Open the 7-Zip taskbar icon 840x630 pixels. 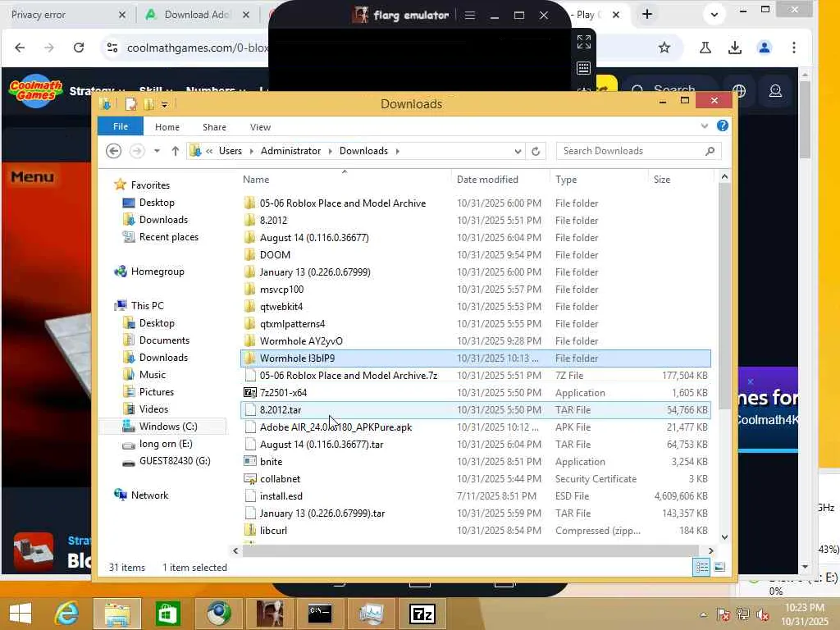pyautogui.click(x=422, y=614)
